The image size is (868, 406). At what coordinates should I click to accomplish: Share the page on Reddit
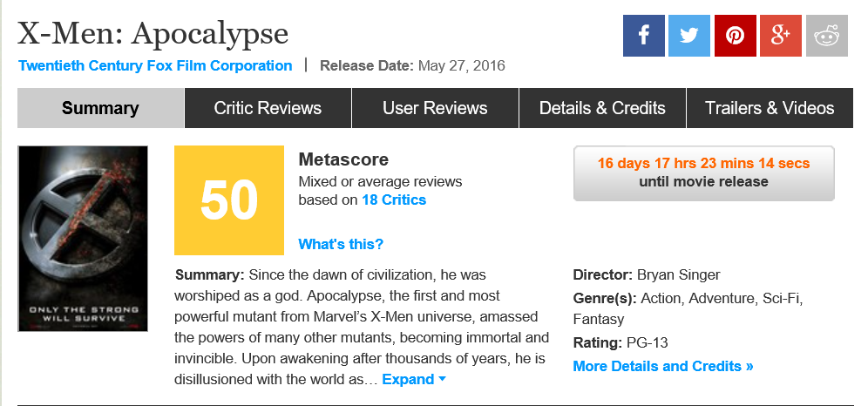click(826, 36)
